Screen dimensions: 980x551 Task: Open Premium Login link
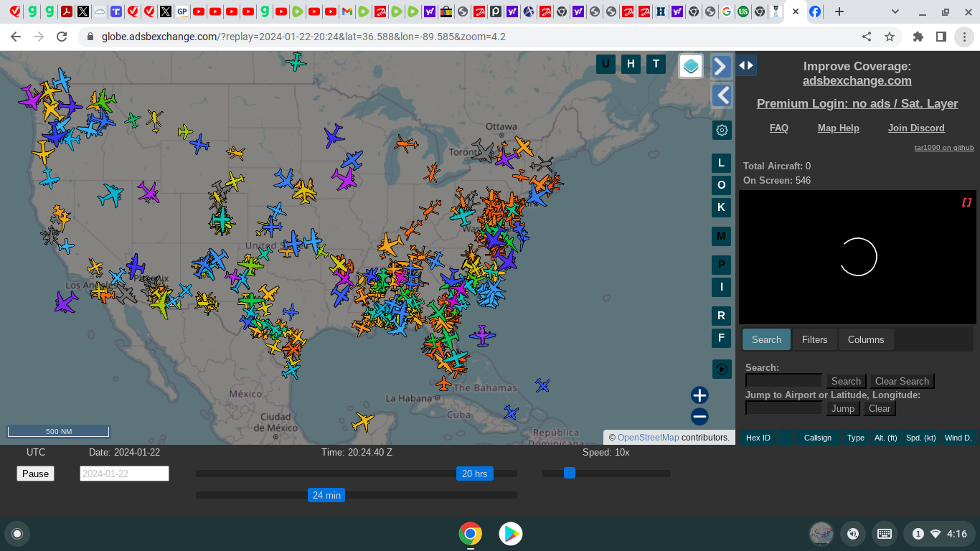[x=857, y=104]
